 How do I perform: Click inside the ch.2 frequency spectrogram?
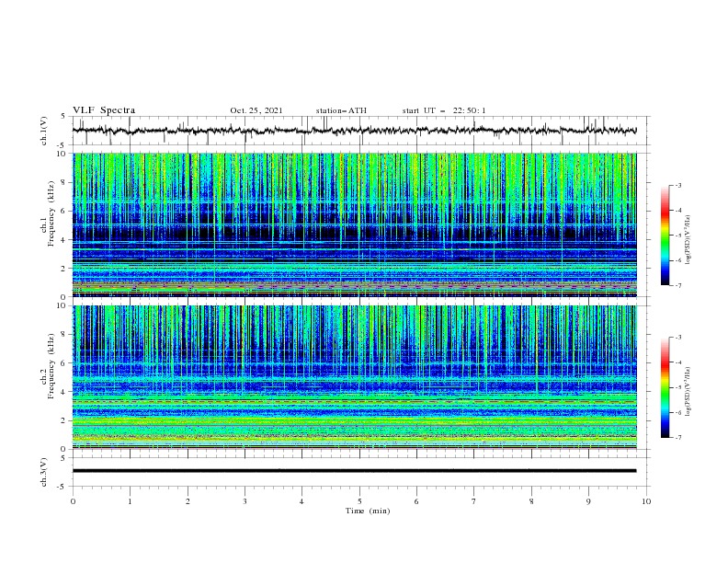[x=354, y=377]
